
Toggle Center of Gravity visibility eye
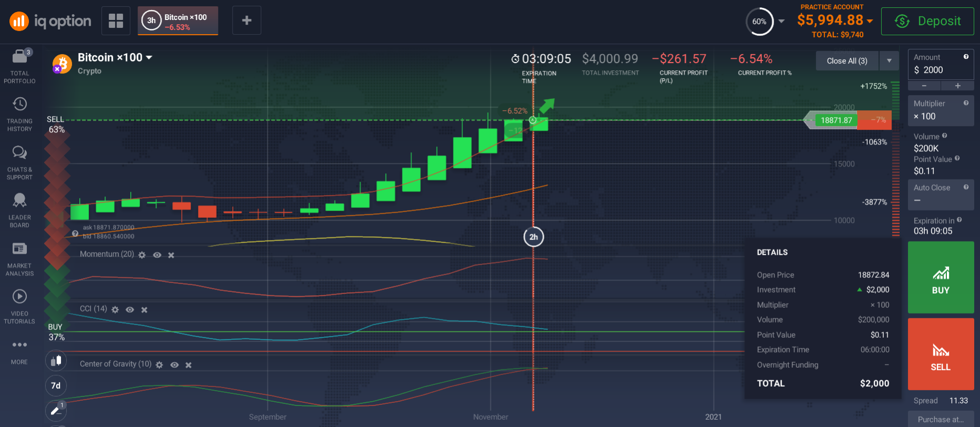[x=174, y=365]
